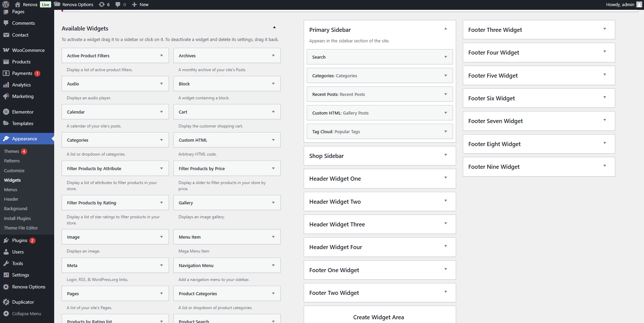The width and height of the screenshot is (644, 323).
Task: Select Menus in the Appearance submenu
Action: point(10,189)
